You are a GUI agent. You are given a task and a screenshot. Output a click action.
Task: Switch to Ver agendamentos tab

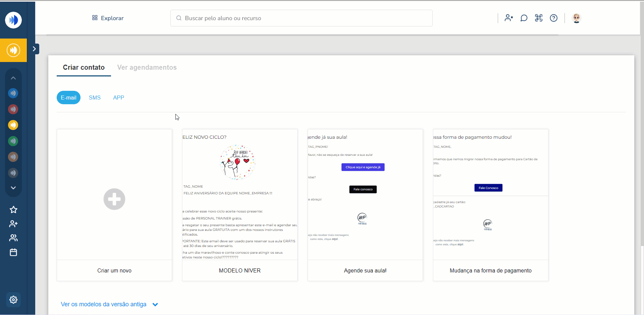point(147,67)
